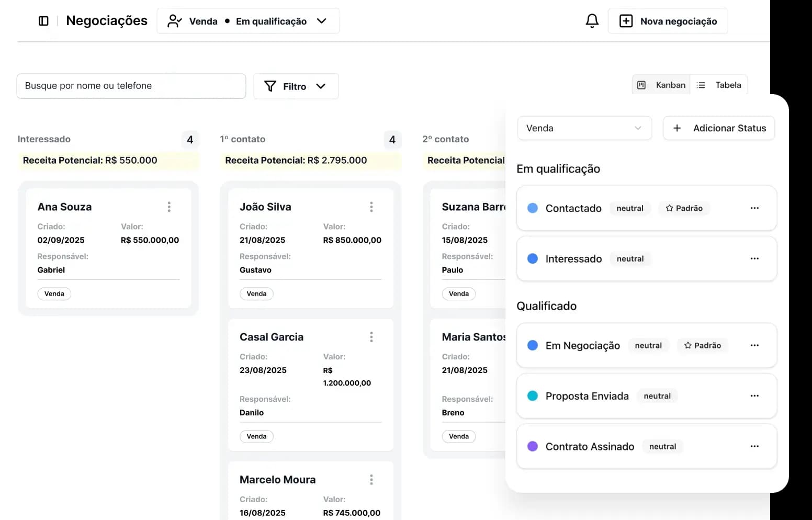Viewport: 812px width, 520px height.
Task: Click neutral badge on Contrato Assinado status
Action: pos(662,446)
